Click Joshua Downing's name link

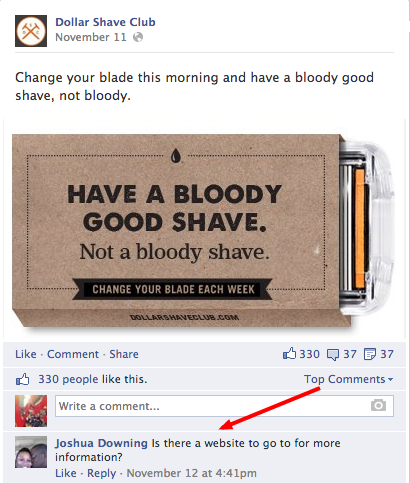[x=101, y=443]
